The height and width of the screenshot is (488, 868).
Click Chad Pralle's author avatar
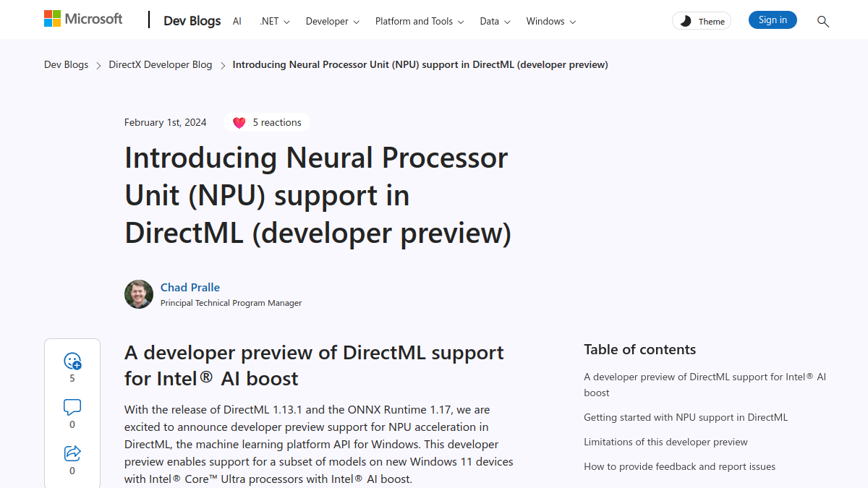[139, 294]
